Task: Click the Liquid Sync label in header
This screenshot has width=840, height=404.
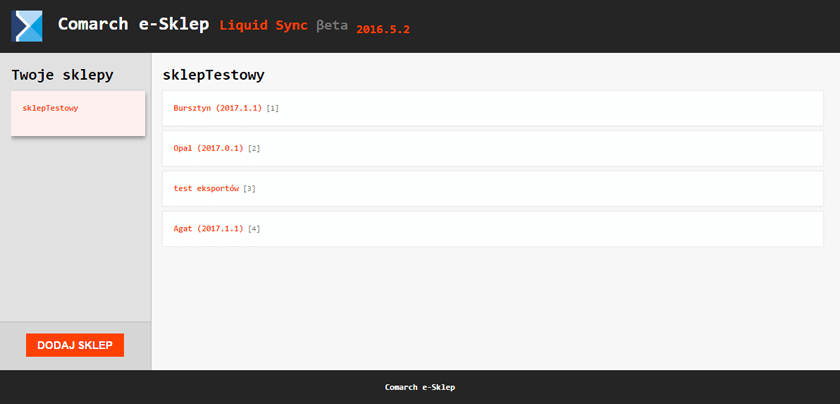Action: [264, 25]
